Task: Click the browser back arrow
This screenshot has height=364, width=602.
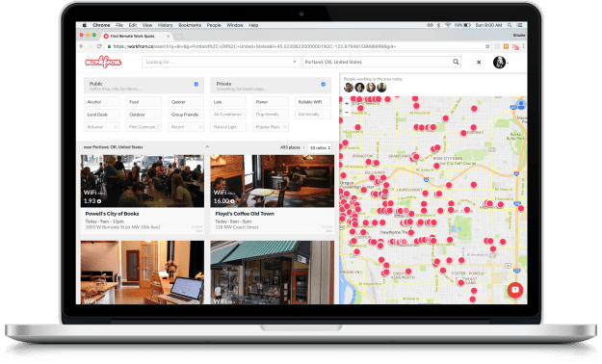Action: coord(82,46)
